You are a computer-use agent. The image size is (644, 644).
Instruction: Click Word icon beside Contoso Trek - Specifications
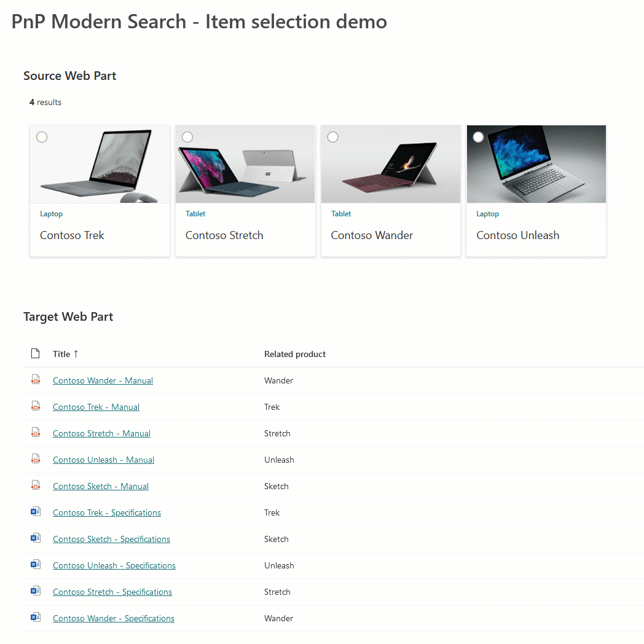(x=36, y=511)
